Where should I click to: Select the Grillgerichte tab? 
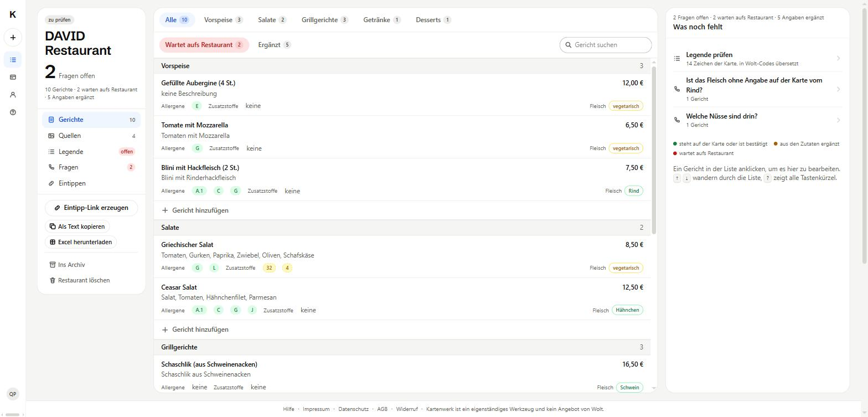click(x=325, y=20)
